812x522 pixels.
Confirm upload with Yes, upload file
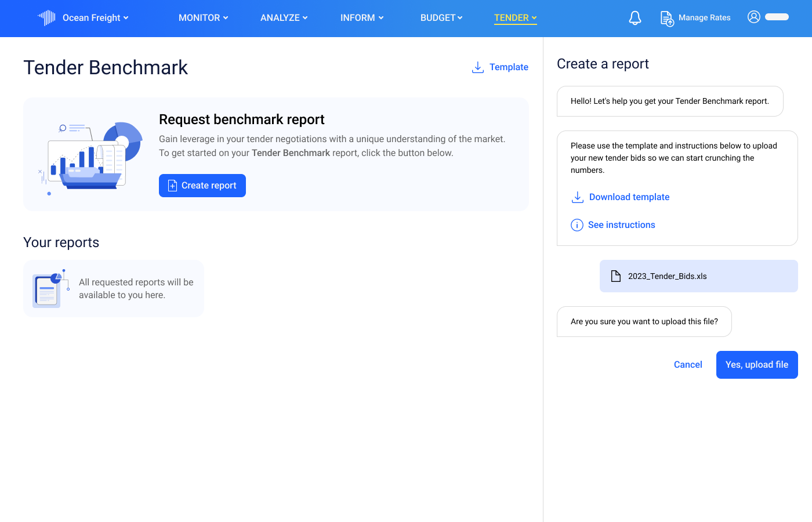point(757,364)
